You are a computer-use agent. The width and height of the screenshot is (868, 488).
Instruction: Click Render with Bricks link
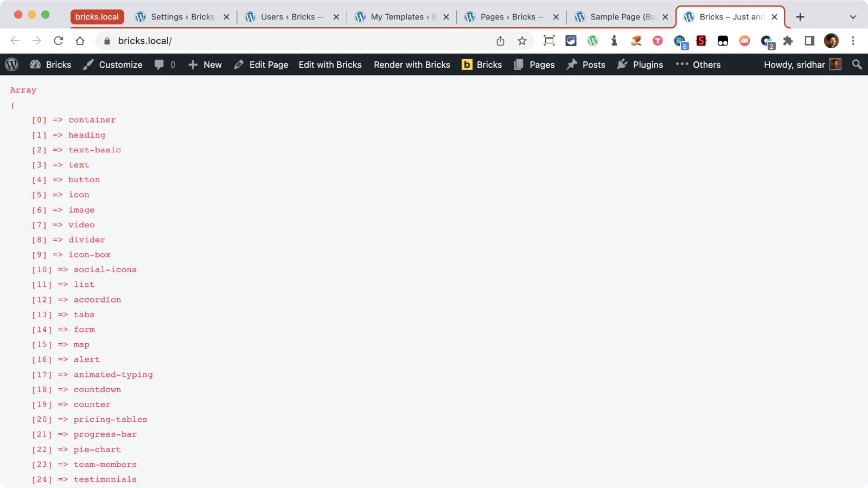(412, 65)
